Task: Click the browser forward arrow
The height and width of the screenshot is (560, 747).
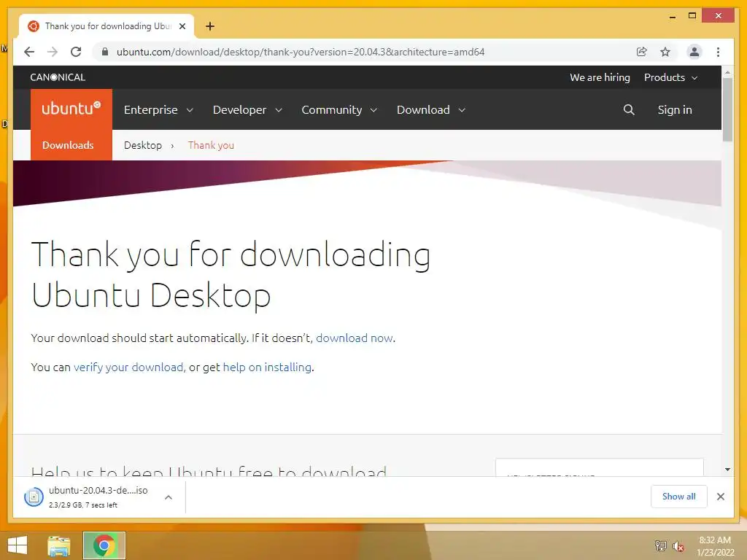Action: (53, 52)
